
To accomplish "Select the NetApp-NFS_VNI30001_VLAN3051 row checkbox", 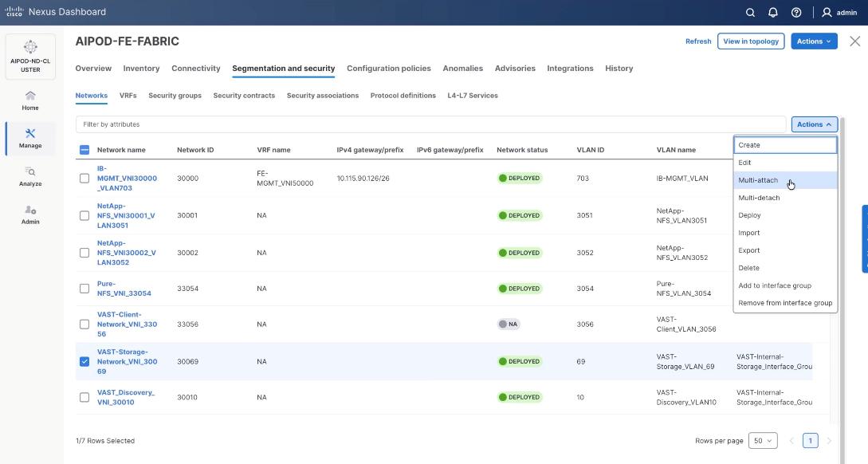I will pos(84,215).
